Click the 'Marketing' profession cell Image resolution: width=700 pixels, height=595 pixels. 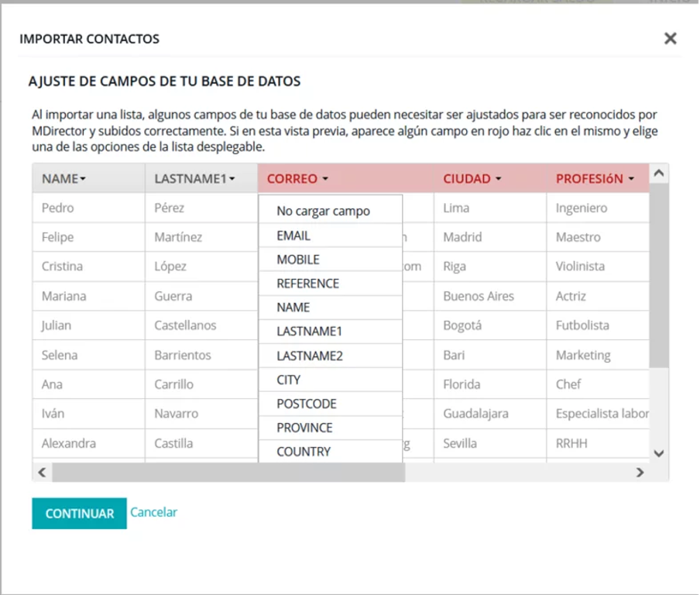coord(598,355)
